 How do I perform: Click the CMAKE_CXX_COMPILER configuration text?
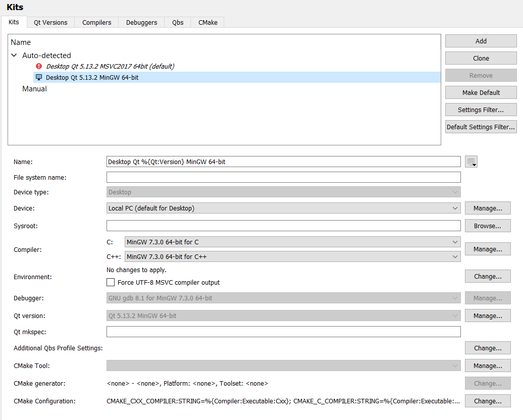[283, 401]
